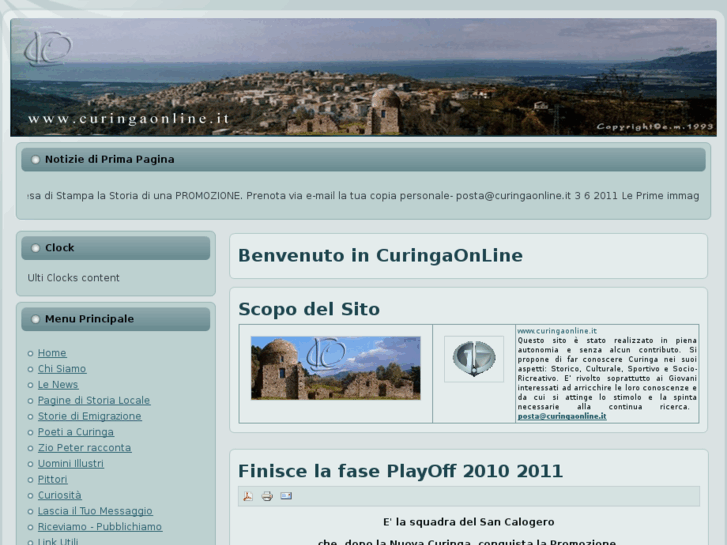727x545 pixels.
Task: Open Poeti a Curinga link
Action: (76, 432)
